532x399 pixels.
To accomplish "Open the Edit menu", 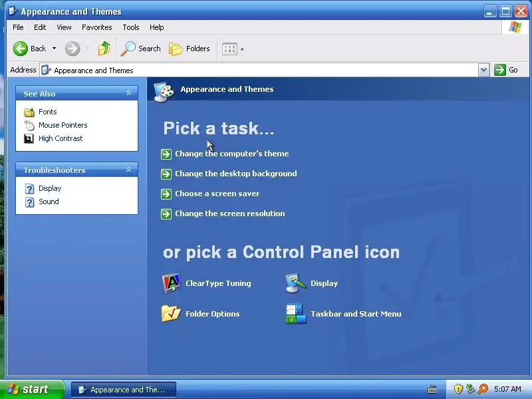I will [40, 27].
